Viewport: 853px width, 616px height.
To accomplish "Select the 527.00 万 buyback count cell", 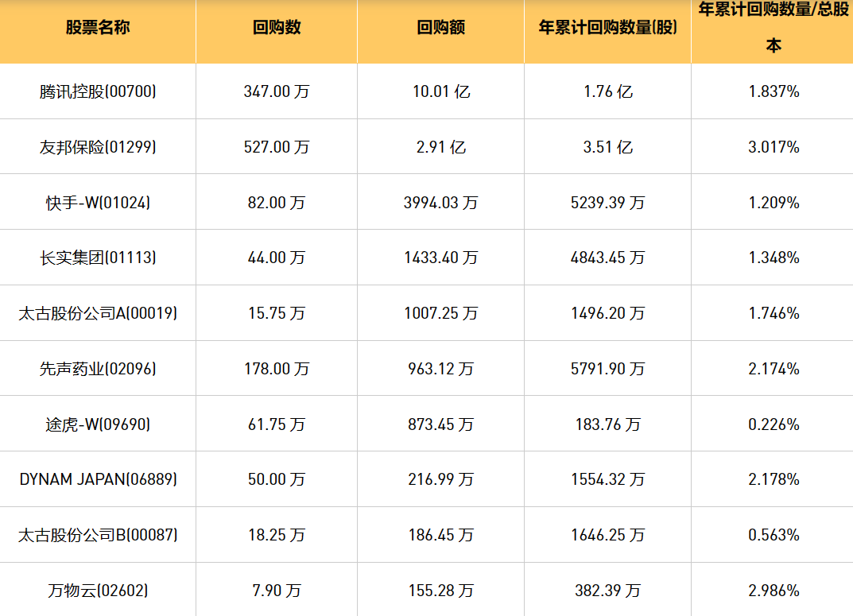I will pos(277,147).
